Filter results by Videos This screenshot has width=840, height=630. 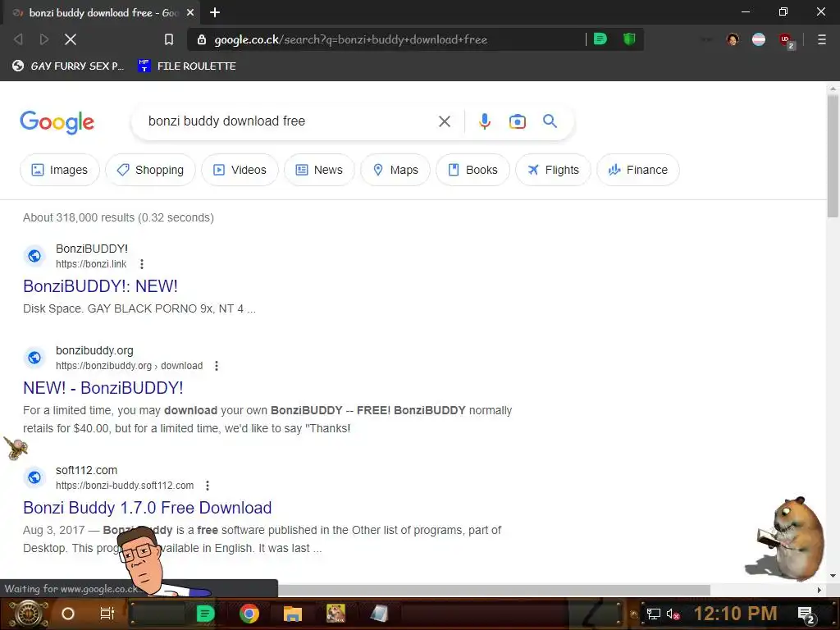coord(240,170)
